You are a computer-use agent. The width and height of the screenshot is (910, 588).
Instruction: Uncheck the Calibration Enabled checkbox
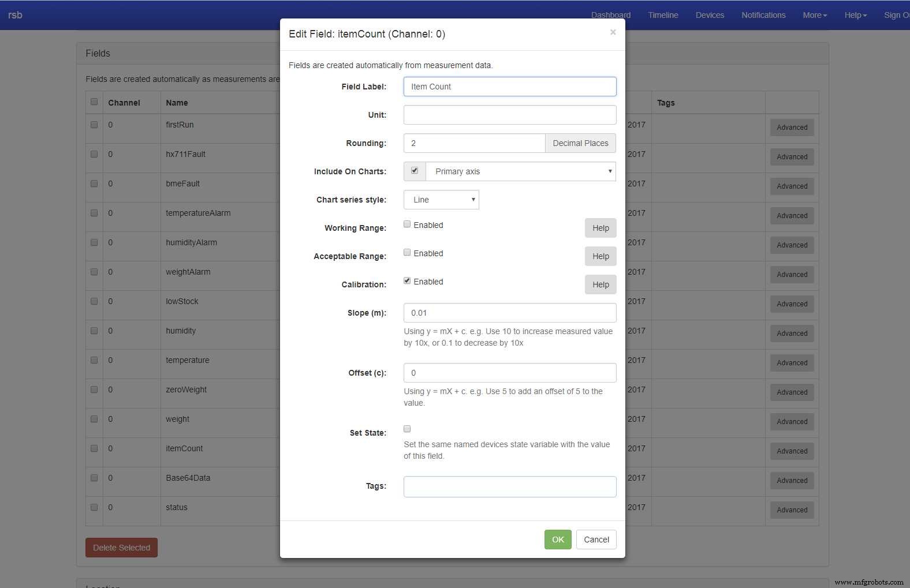click(407, 281)
